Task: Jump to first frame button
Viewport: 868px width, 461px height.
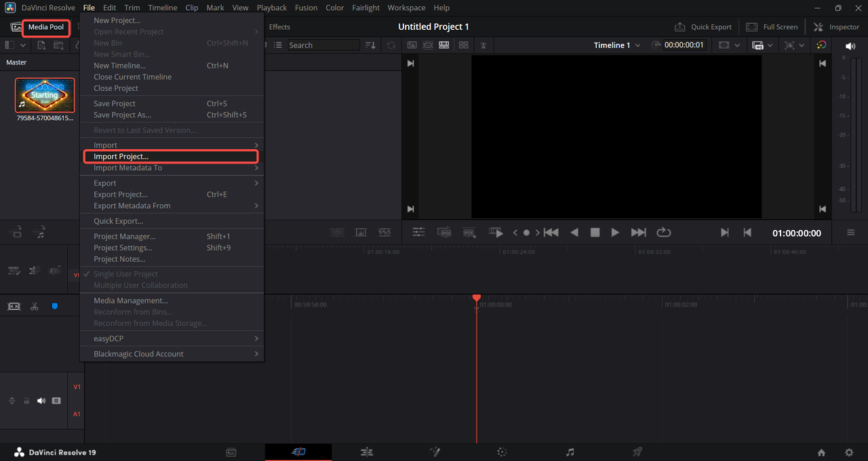Action: pos(551,233)
